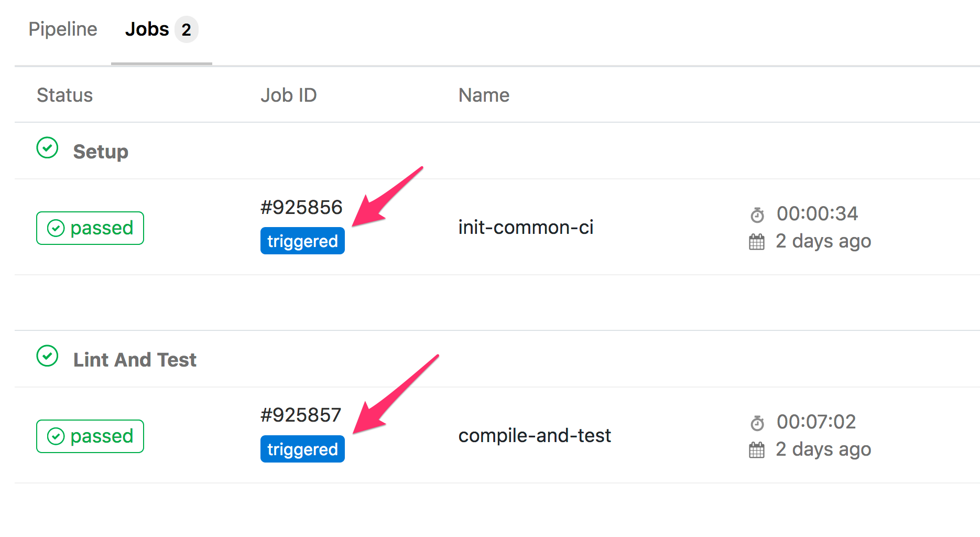980x537 pixels.
Task: Click the stopwatch icon next to 00:07:02
Action: tap(757, 422)
